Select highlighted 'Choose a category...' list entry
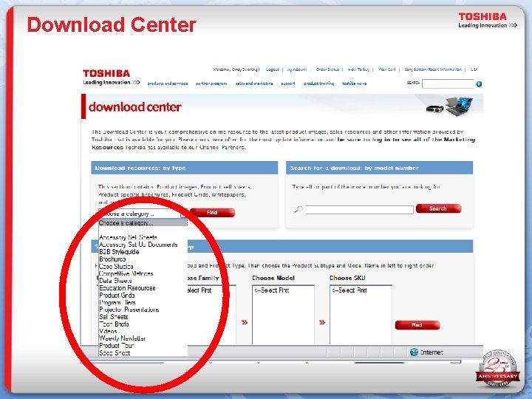Viewport: 532px width, 399px height. [143, 223]
